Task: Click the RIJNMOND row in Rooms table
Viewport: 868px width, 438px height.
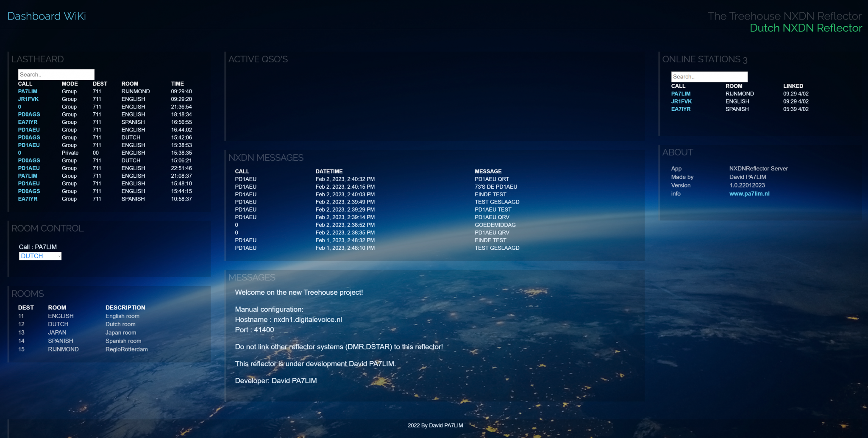Action: click(63, 349)
